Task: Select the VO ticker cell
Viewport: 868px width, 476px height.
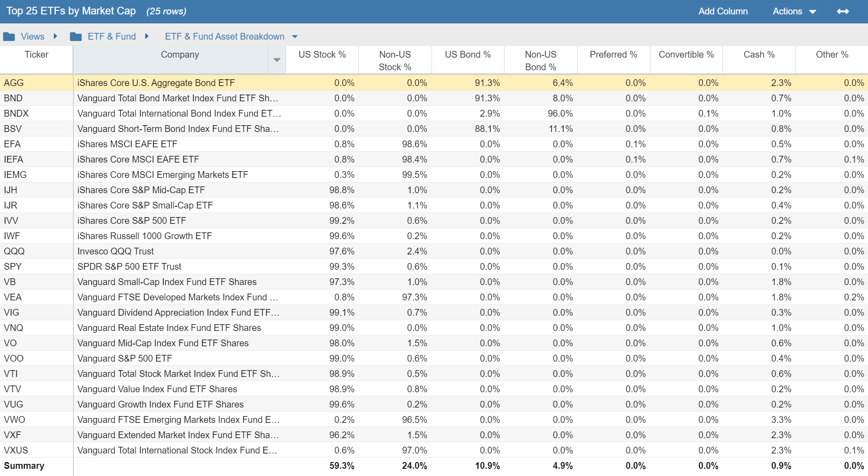Action: (36, 343)
